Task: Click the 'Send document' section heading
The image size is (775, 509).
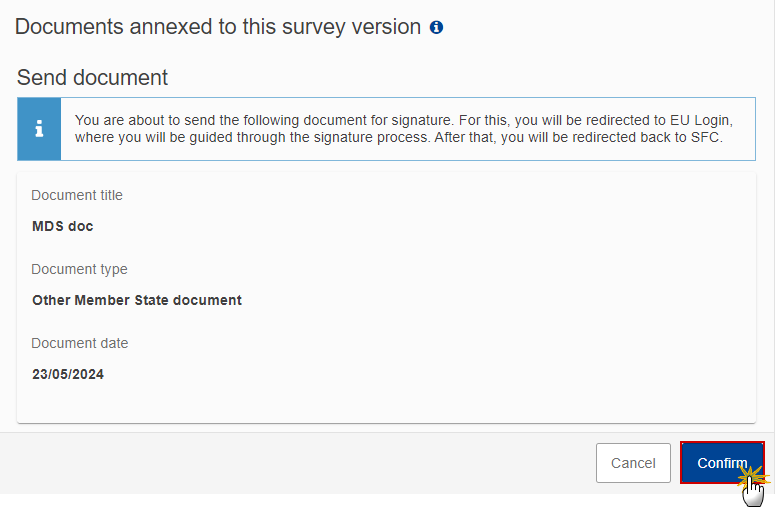Action: pos(92,78)
